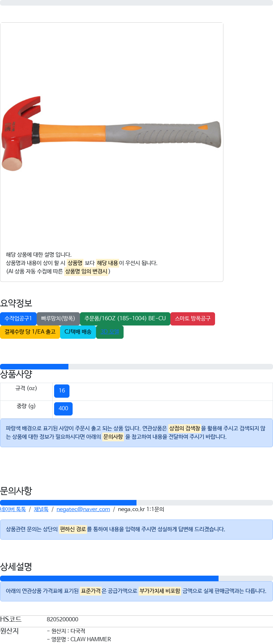Click the 16 oz spec value button
273x644 pixels.
[x=62, y=391]
